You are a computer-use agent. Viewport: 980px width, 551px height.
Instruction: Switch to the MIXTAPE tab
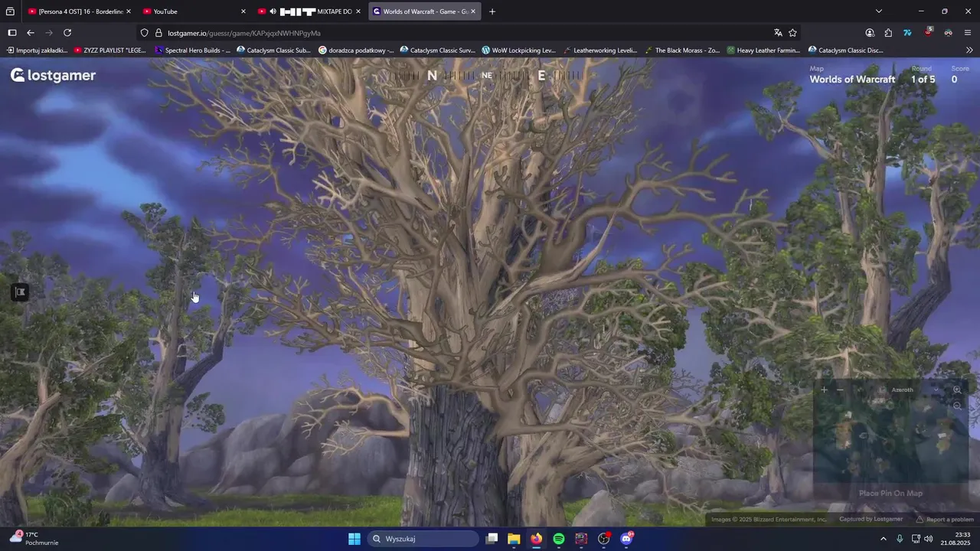[309, 11]
